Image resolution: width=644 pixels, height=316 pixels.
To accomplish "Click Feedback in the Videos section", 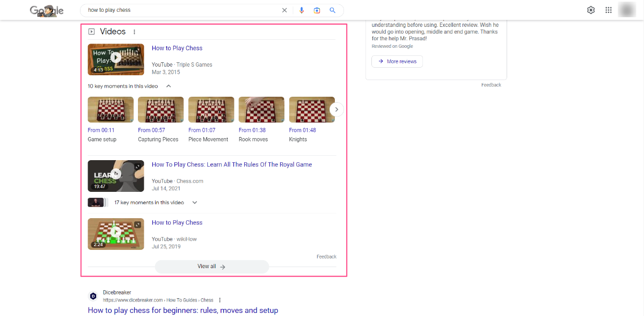I will click(x=326, y=257).
